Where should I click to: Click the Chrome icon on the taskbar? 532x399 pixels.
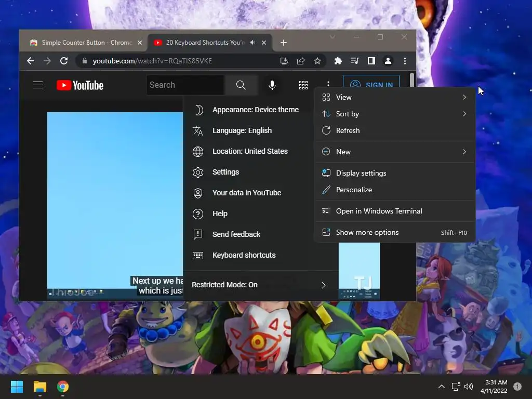click(63, 387)
